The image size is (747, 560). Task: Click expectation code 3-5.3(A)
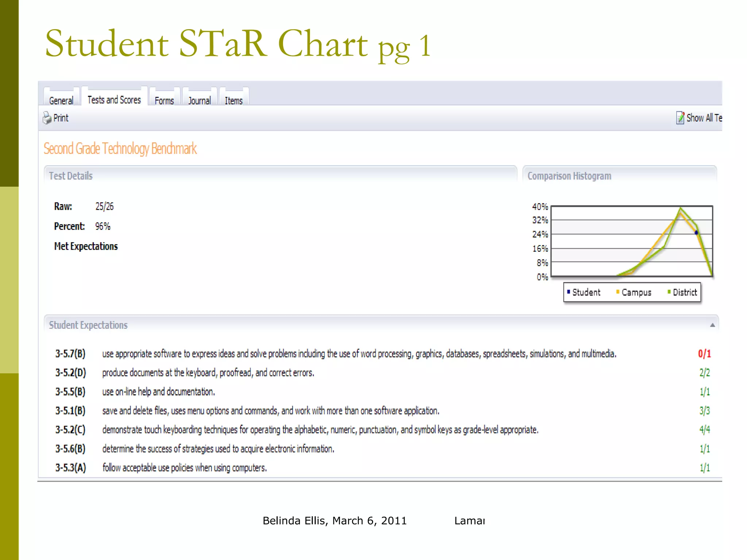(x=71, y=467)
